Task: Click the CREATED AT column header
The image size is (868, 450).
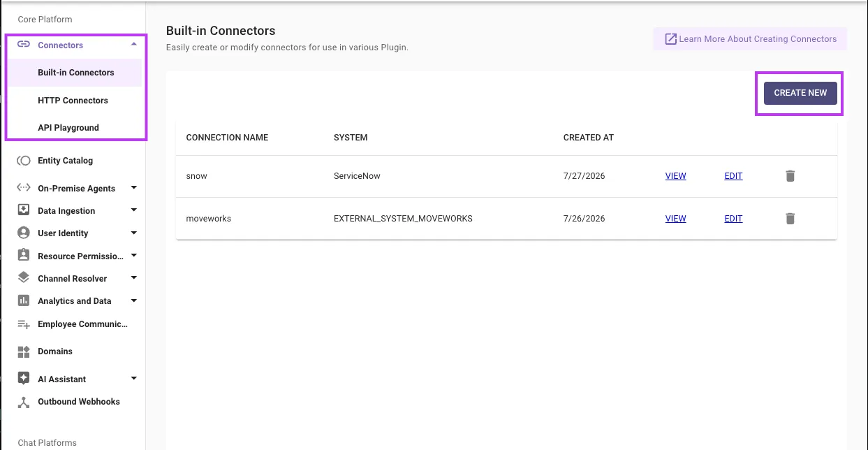Action: (x=589, y=138)
